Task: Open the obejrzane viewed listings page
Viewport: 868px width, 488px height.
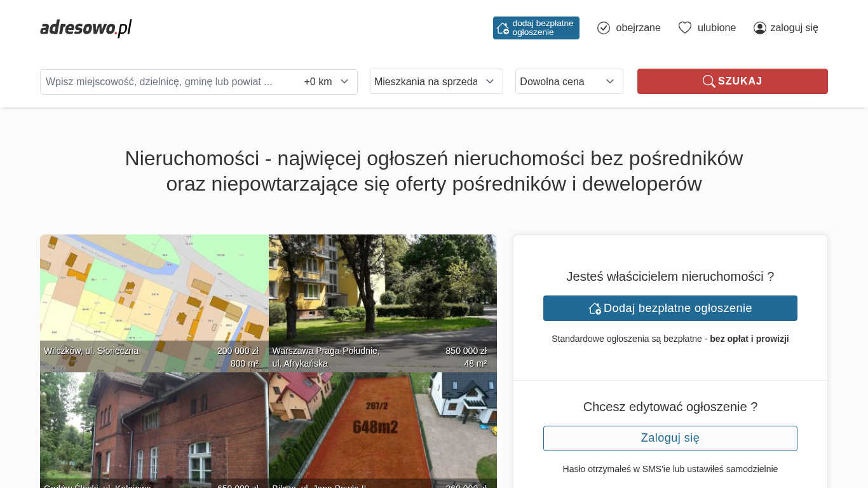Action: click(637, 28)
